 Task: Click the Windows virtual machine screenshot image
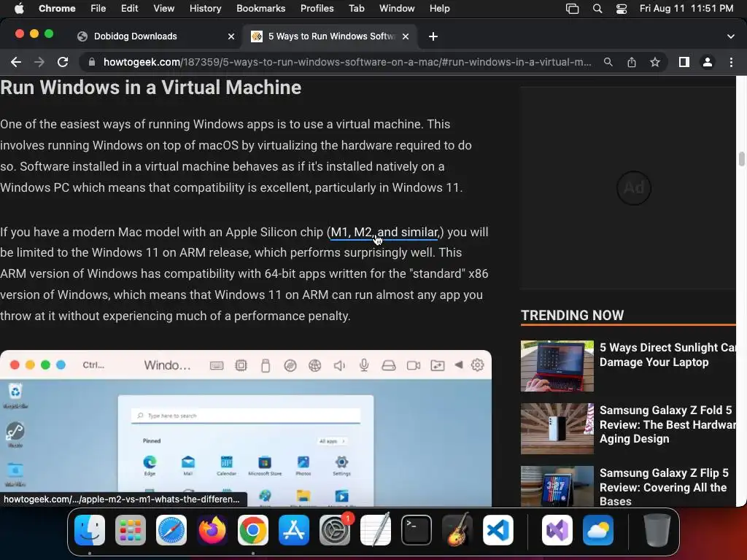pyautogui.click(x=245, y=429)
